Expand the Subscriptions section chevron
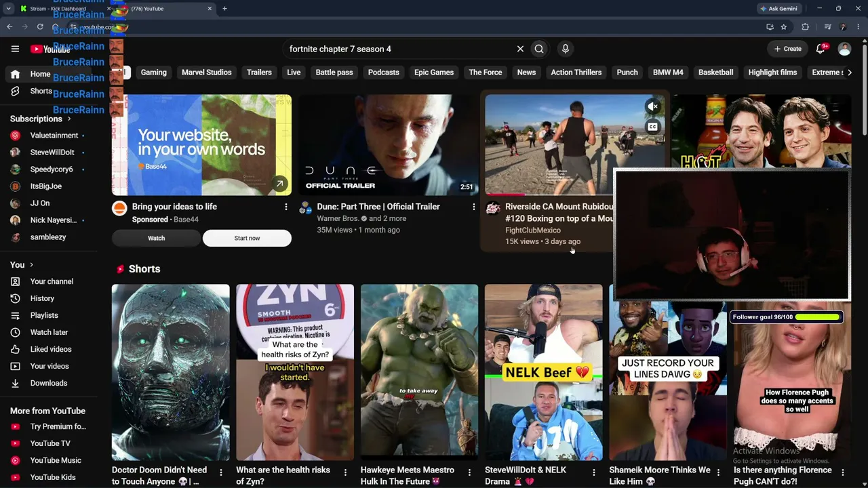 point(68,119)
